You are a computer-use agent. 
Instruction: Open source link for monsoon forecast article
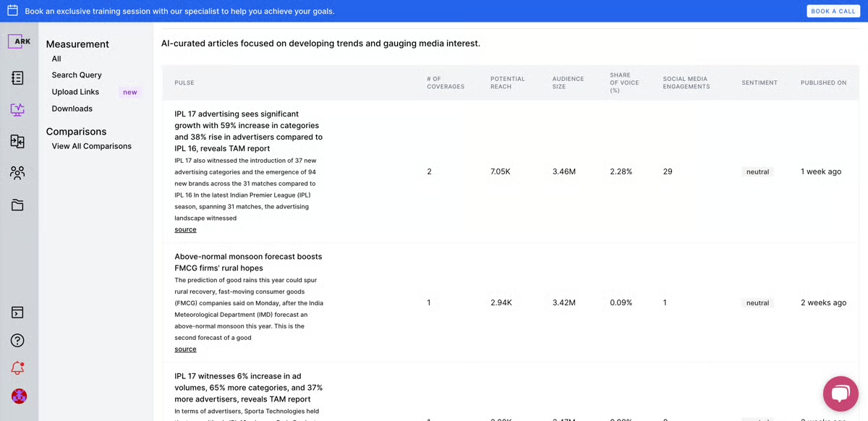point(185,349)
